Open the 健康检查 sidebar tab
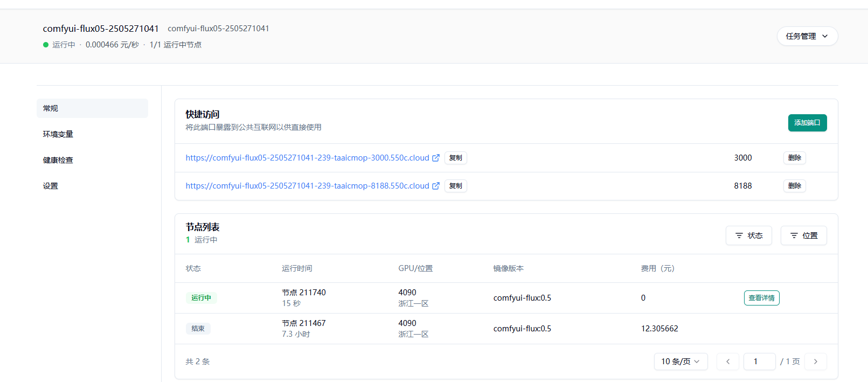 pyautogui.click(x=58, y=160)
